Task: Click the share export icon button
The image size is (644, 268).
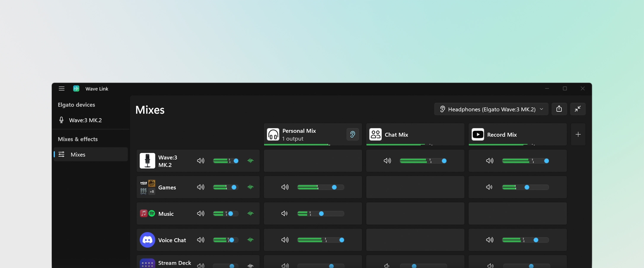Action: 559,109
